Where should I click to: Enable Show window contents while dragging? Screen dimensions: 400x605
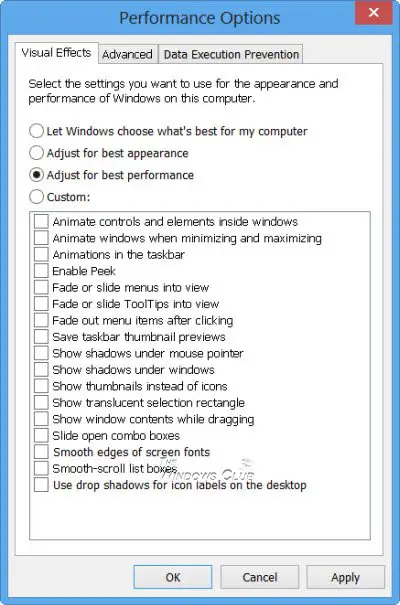coord(41,419)
